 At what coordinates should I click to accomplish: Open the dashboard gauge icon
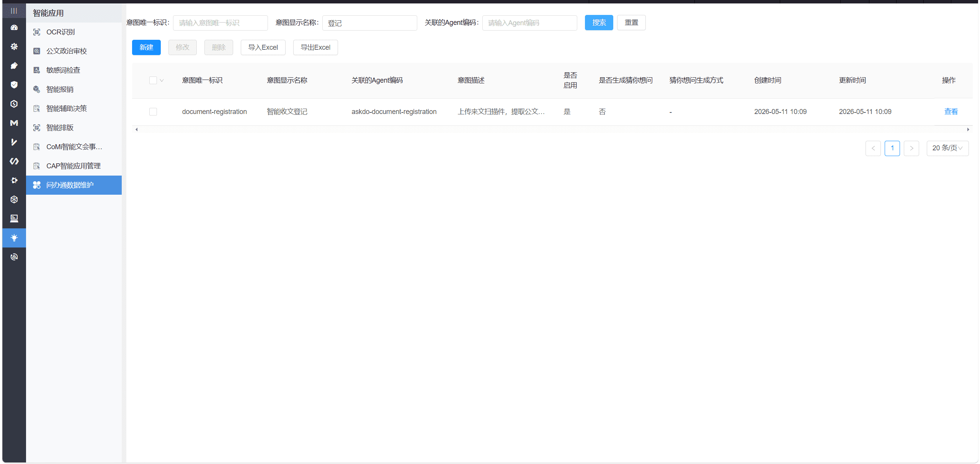(x=14, y=28)
